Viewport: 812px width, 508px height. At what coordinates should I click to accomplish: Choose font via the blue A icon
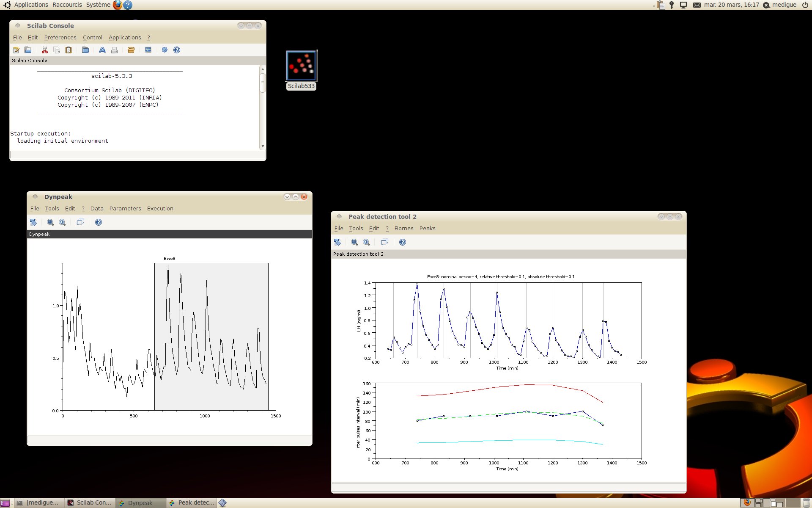(102, 50)
